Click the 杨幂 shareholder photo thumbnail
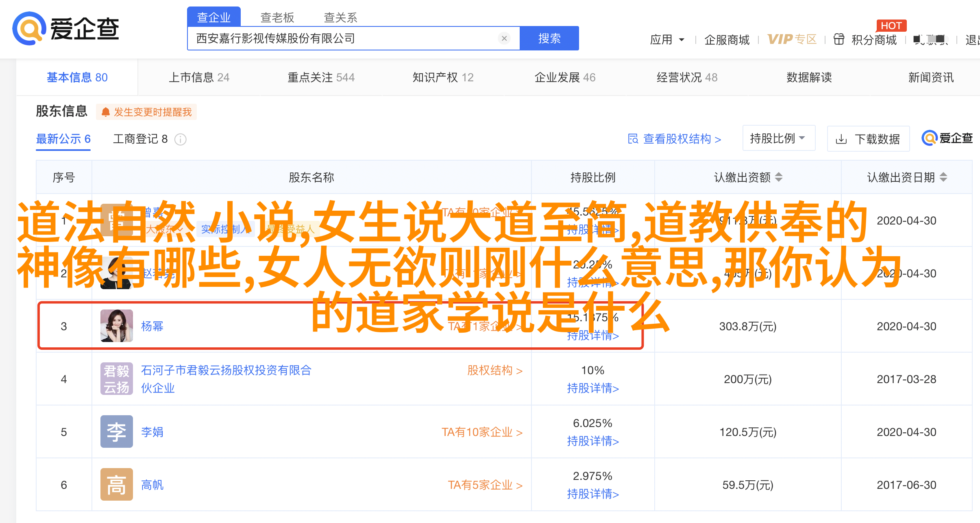Viewport: 980px width, 523px height. coord(117,326)
